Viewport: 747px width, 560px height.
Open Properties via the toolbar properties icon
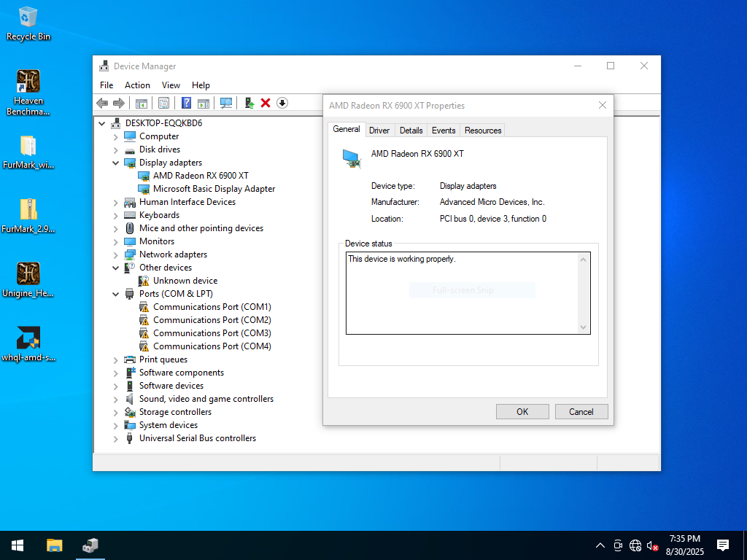pyautogui.click(x=163, y=103)
